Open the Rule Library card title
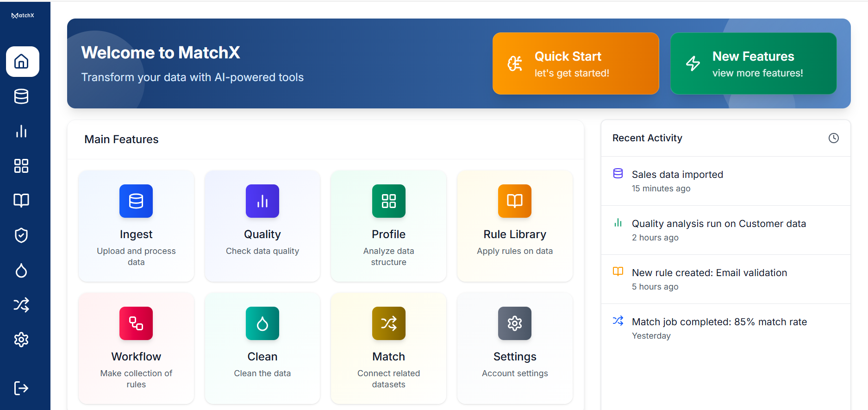868x410 pixels. pyautogui.click(x=515, y=234)
